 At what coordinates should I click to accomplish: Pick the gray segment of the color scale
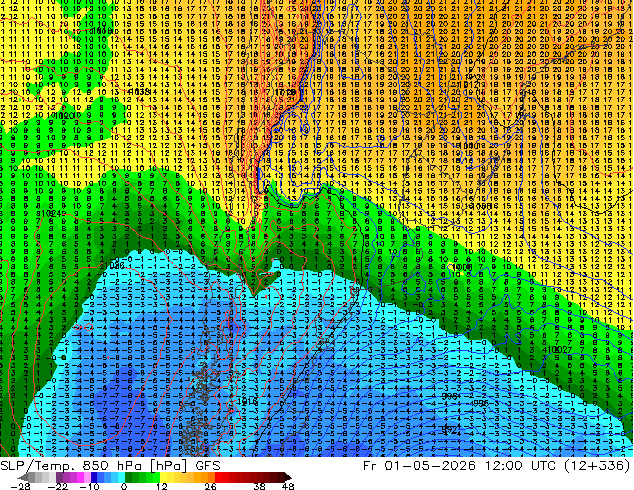38,477
